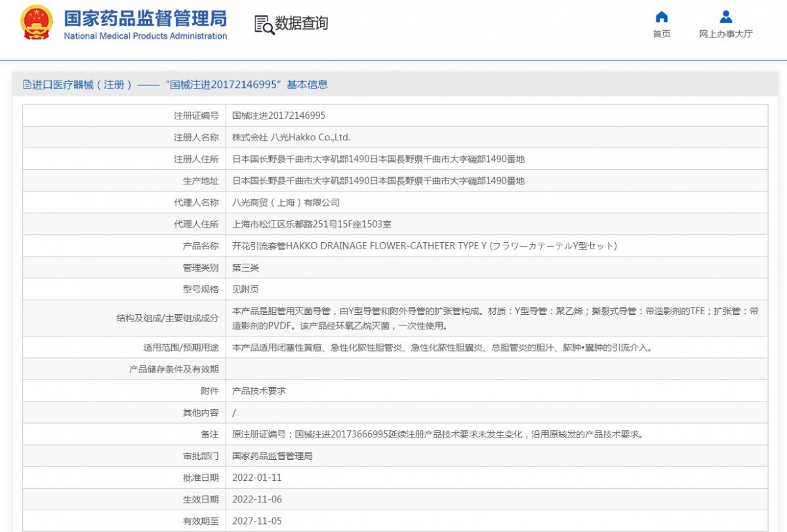This screenshot has width=787, height=532.
Task: Select 八光商贸（上海）有限公司 text
Action: click(286, 202)
